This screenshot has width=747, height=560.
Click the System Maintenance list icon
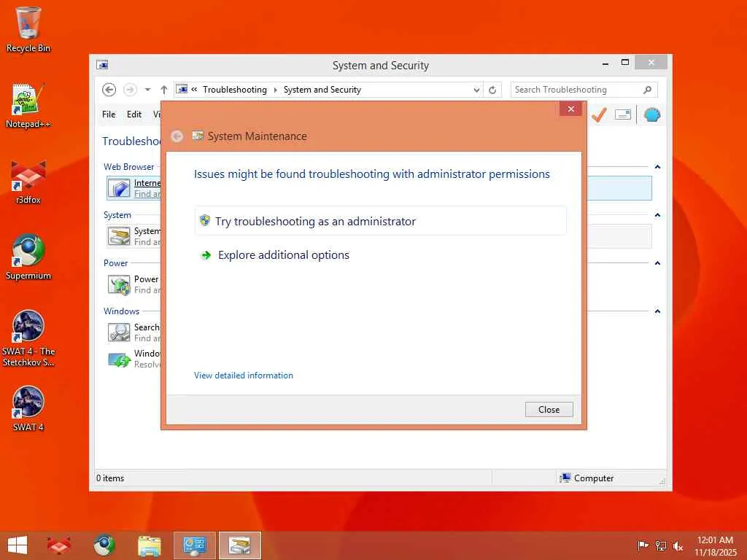pos(119,236)
